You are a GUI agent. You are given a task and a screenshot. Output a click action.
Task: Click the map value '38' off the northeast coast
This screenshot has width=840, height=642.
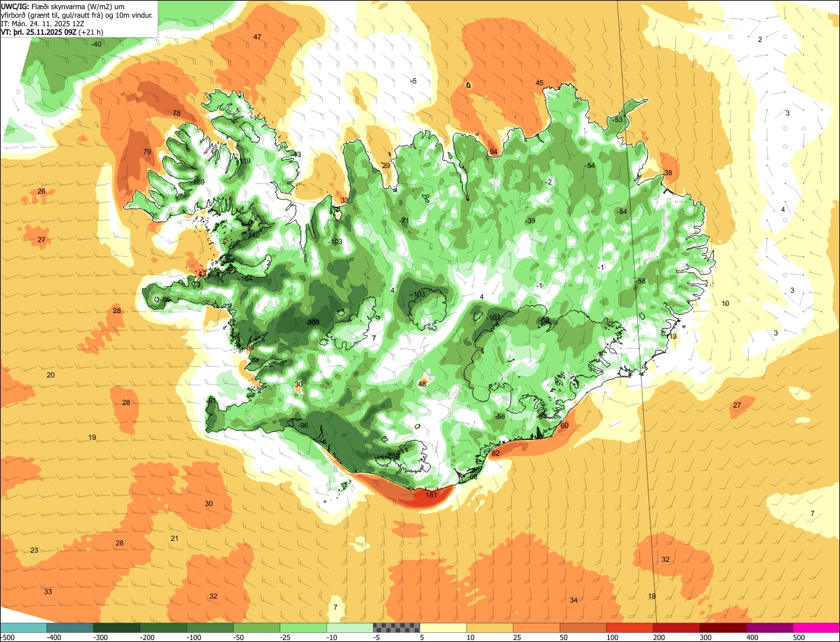click(668, 173)
